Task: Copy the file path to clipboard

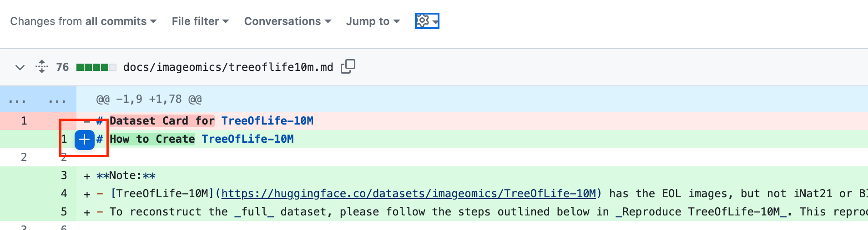Action: [x=348, y=67]
